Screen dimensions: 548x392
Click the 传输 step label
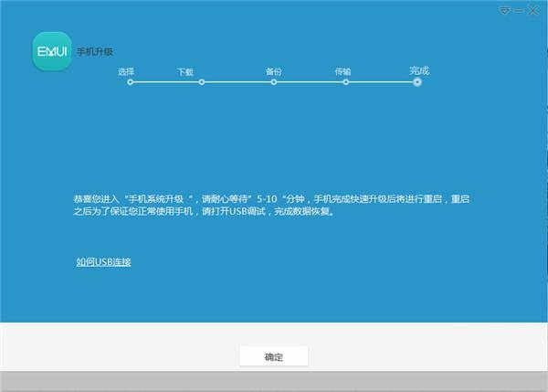click(342, 71)
